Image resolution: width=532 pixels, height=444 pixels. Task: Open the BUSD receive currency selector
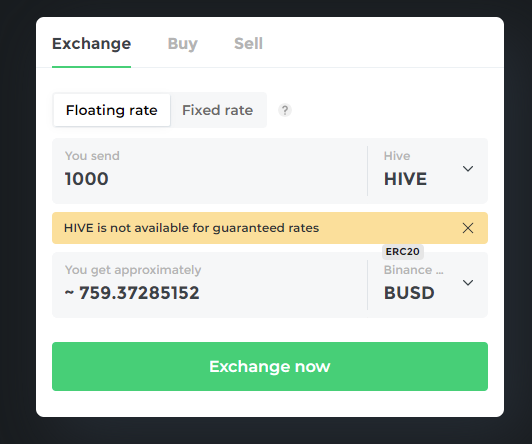(x=428, y=285)
